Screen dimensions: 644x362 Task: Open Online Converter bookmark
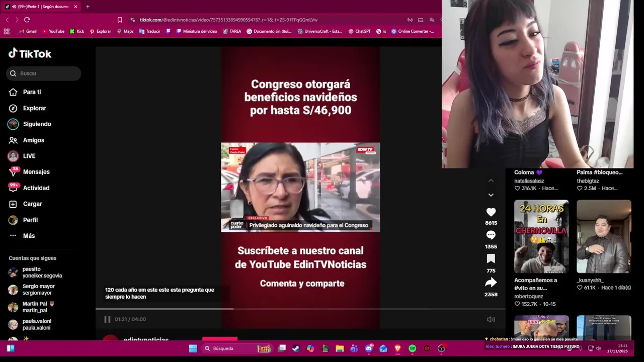(413, 31)
